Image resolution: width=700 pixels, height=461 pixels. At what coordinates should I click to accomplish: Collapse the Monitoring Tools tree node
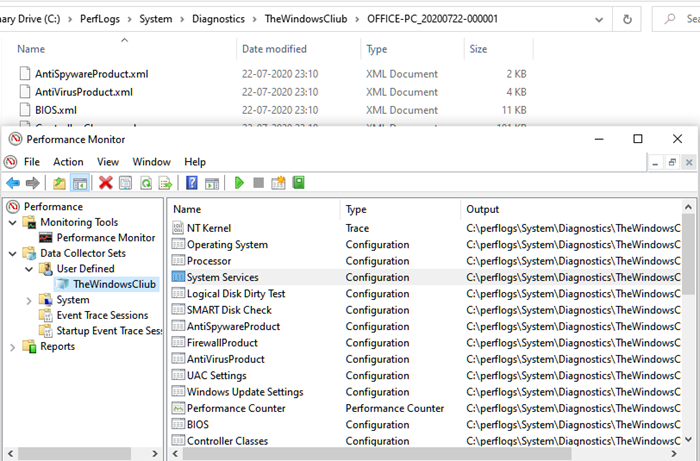click(13, 222)
